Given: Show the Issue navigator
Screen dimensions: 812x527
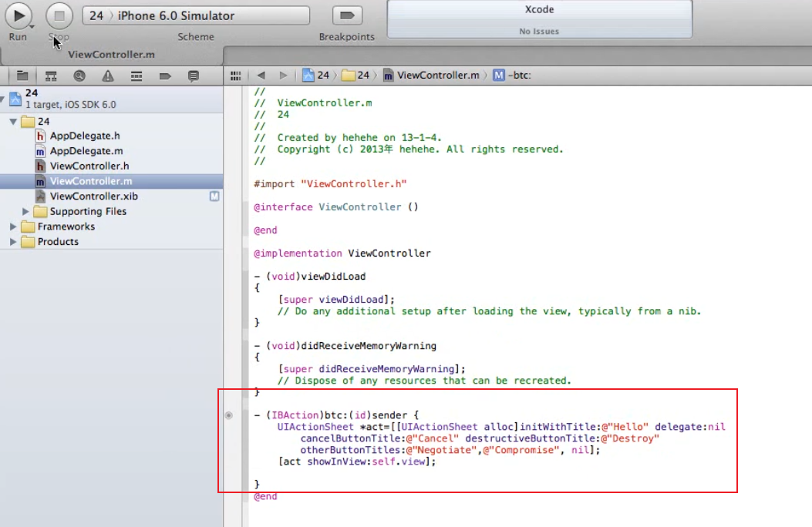Looking at the screenshot, I should (108, 76).
